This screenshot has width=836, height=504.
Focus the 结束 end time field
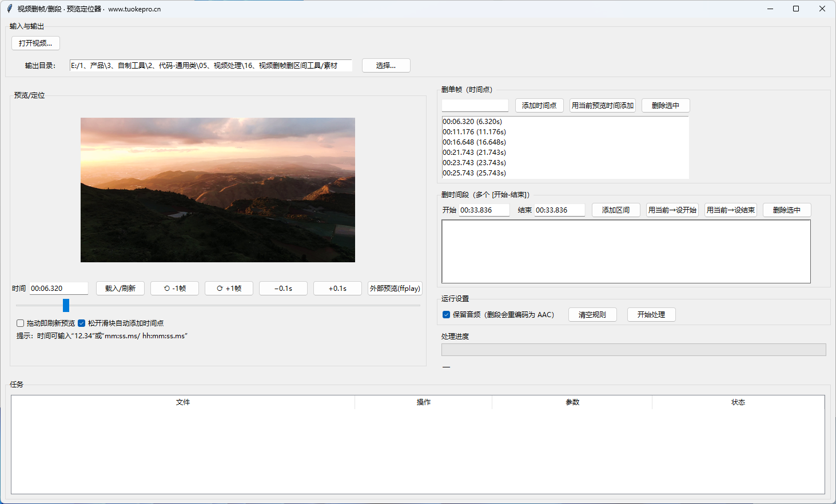point(559,210)
